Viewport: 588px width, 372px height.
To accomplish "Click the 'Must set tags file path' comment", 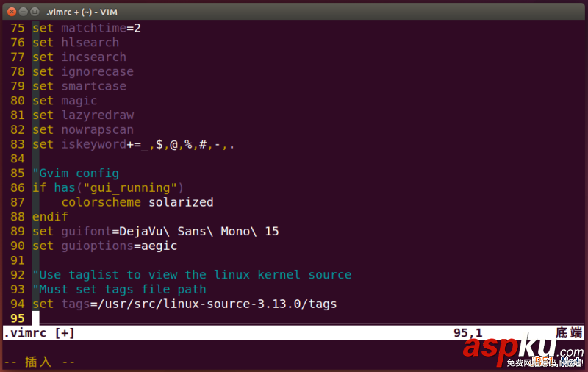I will coord(119,290).
